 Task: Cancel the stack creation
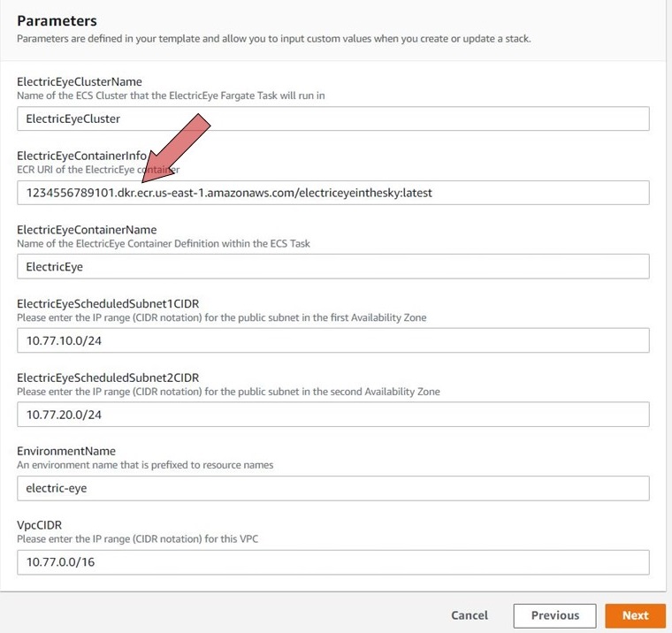click(x=470, y=615)
